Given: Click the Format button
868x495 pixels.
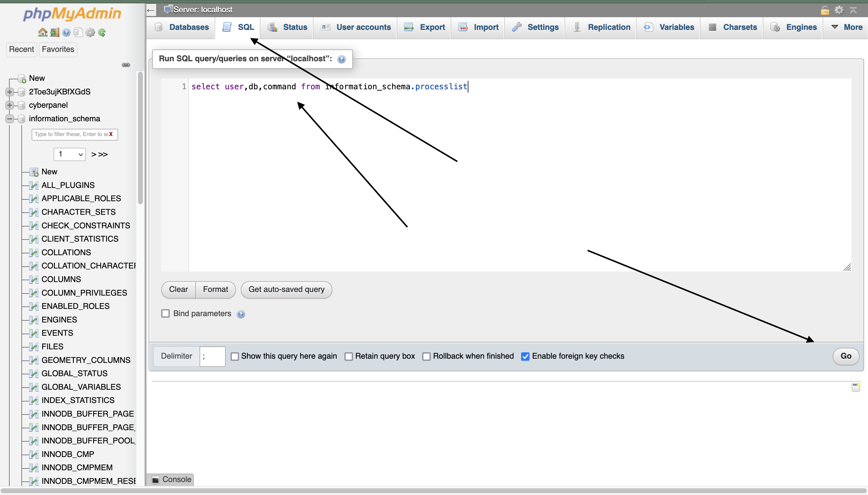Looking at the screenshot, I should 215,290.
